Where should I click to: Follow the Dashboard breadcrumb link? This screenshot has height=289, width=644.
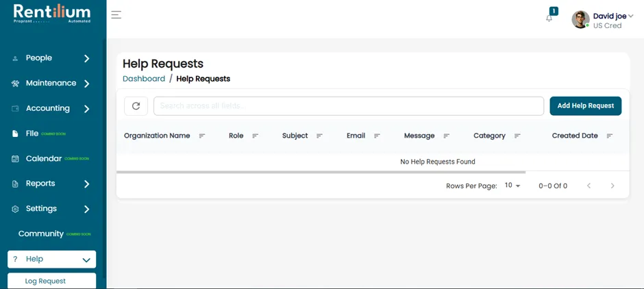click(x=144, y=78)
